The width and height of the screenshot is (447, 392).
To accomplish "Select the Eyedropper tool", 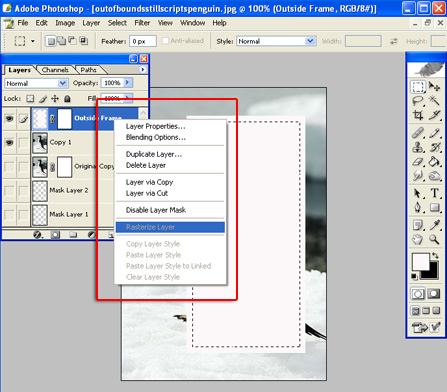I will click(434, 225).
